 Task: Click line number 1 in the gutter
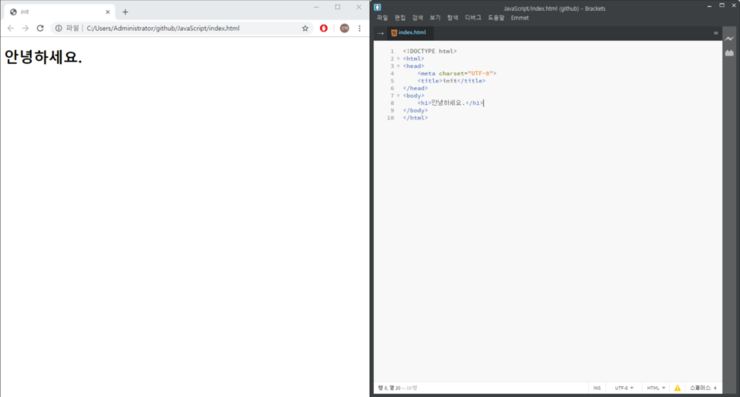coord(392,51)
